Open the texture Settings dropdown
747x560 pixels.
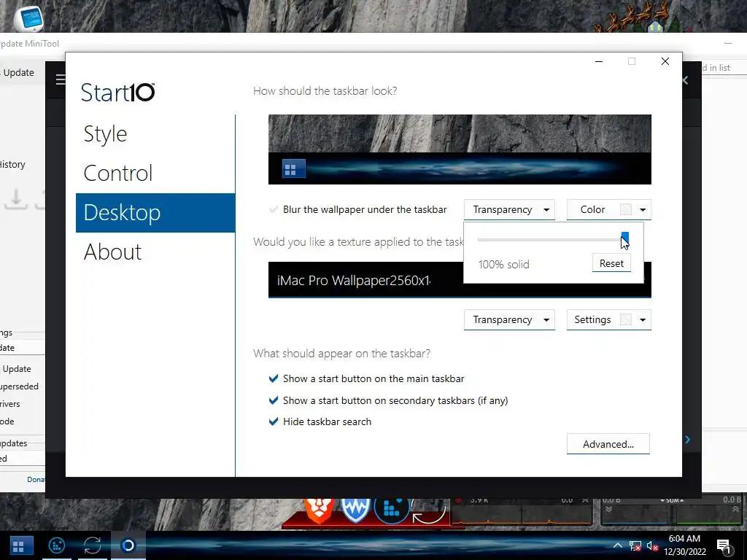coord(609,319)
